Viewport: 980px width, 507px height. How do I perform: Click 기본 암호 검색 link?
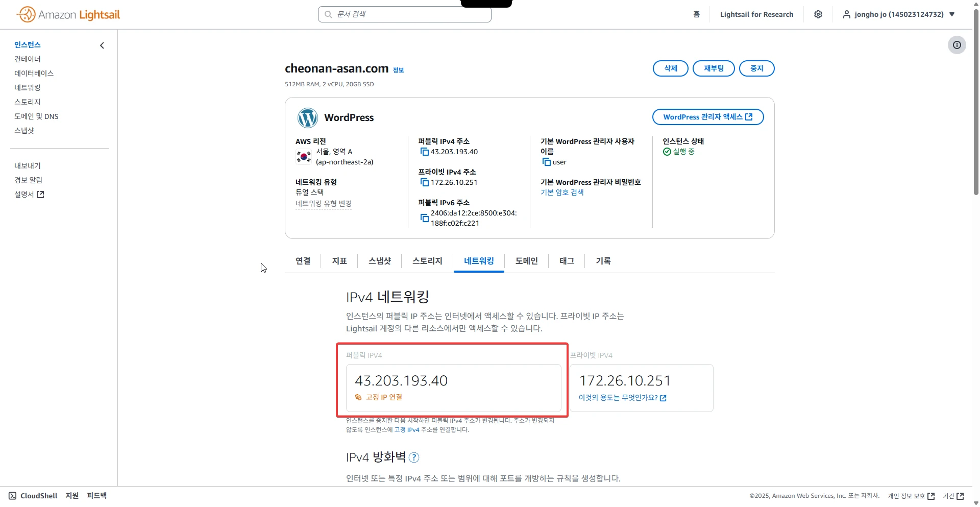coord(562,192)
